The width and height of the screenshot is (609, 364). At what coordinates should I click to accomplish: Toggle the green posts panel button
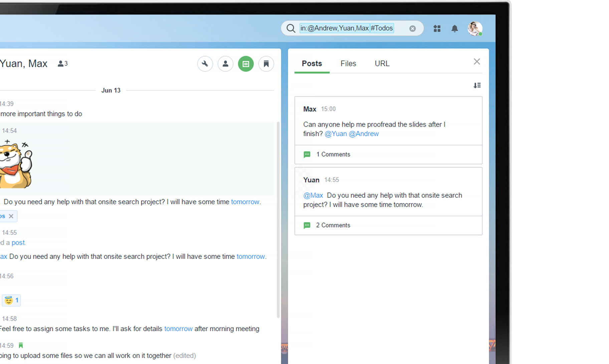246,64
